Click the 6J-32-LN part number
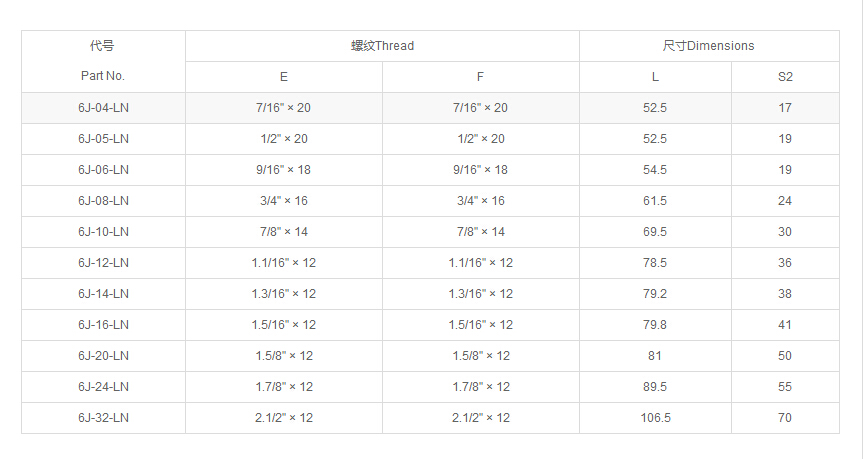This screenshot has width=864, height=459. point(103,418)
